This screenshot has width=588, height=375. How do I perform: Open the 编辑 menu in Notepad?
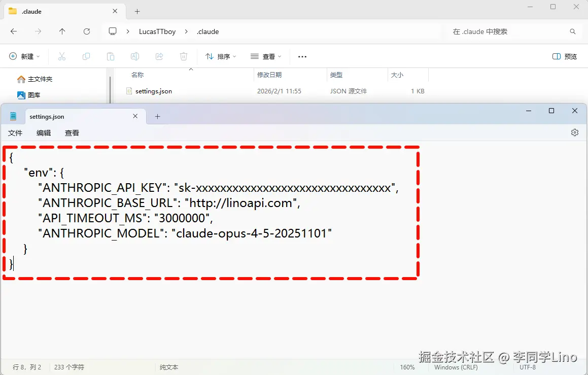[x=44, y=133]
